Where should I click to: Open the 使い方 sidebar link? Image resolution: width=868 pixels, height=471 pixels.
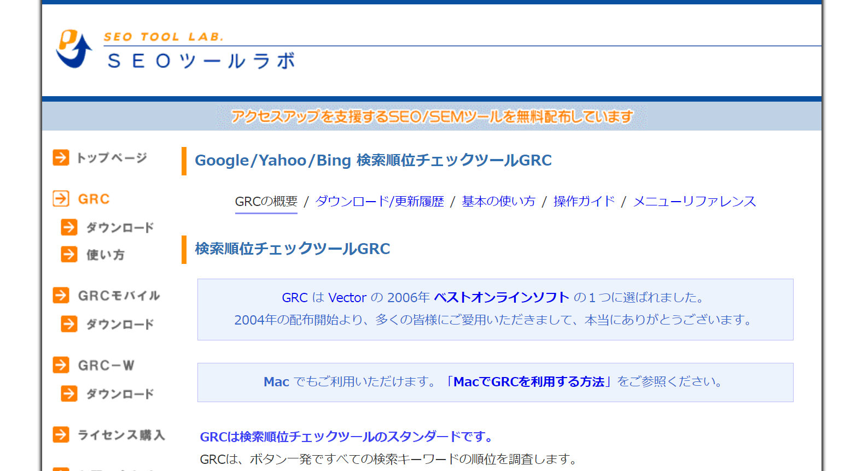tap(105, 255)
